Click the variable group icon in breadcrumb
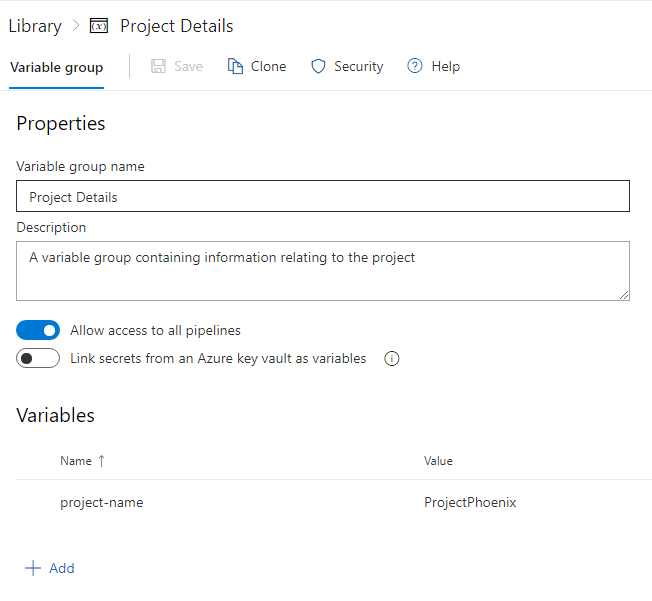 (x=99, y=26)
